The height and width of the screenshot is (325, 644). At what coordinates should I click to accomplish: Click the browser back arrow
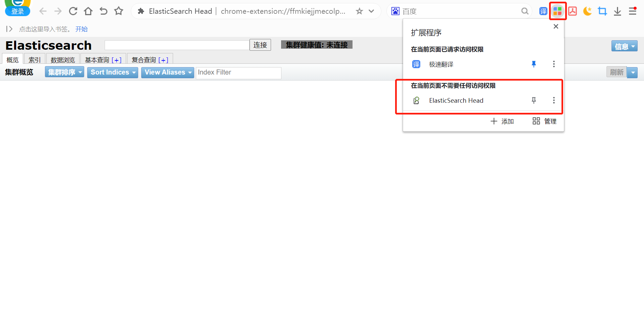[x=43, y=11]
